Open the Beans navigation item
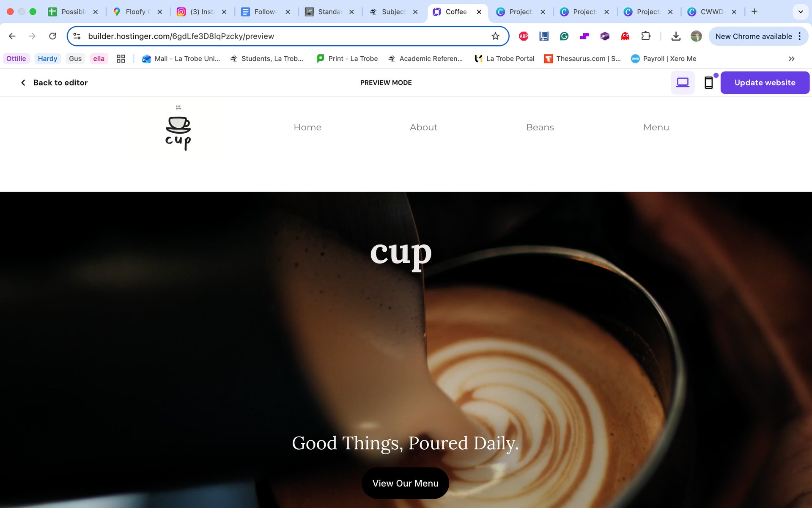 click(x=540, y=127)
